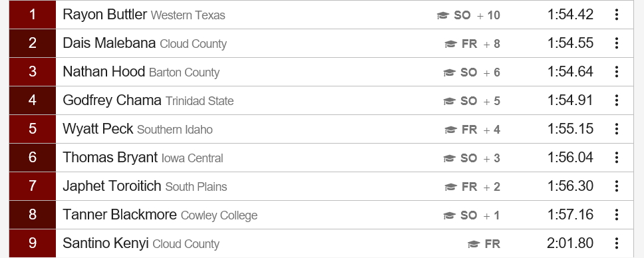Go to Barton County team page

(x=184, y=72)
